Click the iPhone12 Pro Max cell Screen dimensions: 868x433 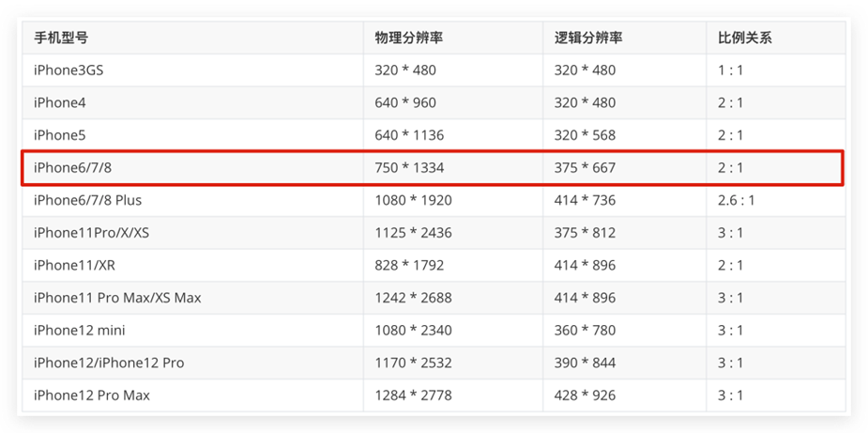(x=92, y=395)
